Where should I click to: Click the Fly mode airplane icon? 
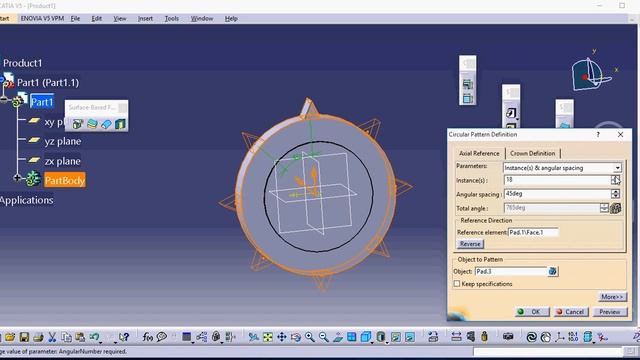point(253,337)
